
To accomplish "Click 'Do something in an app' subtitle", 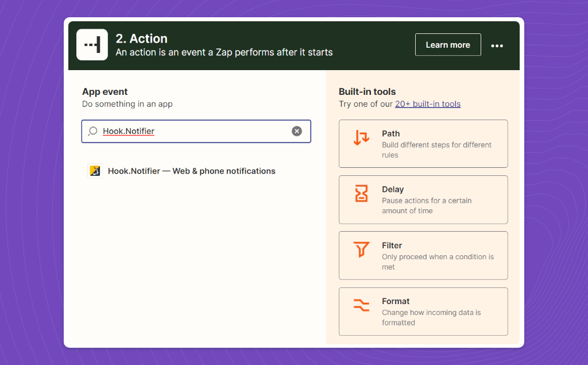I will 127,104.
